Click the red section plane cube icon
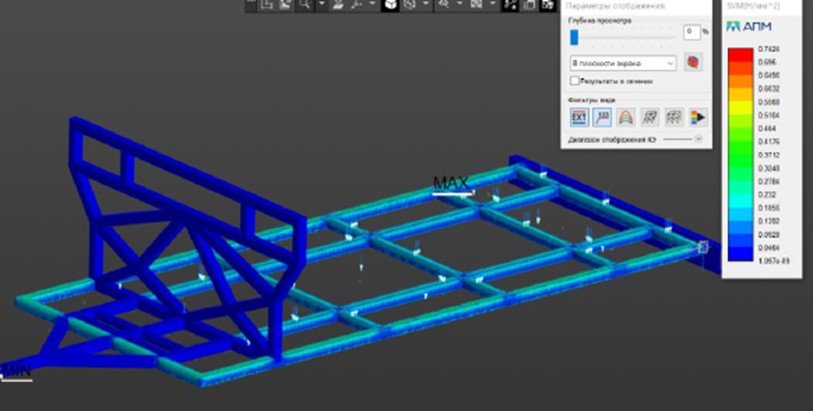Screen dimensions: 813x411 point(692,63)
